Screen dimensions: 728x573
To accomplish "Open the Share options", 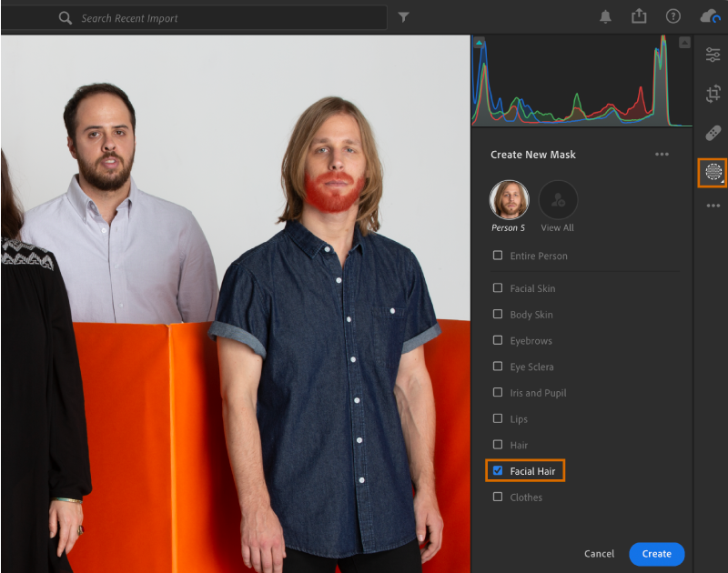I will tap(639, 15).
